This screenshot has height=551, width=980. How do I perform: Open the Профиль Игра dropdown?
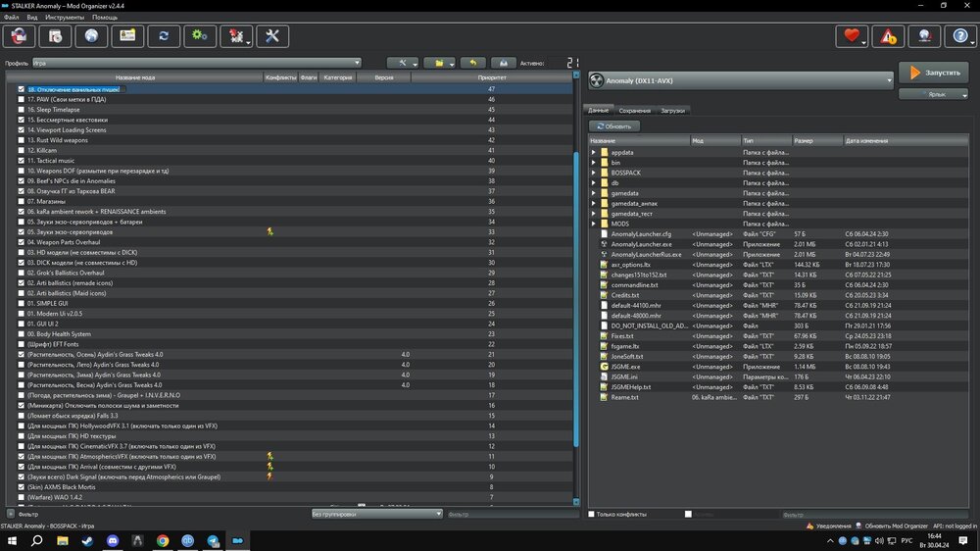tap(196, 63)
